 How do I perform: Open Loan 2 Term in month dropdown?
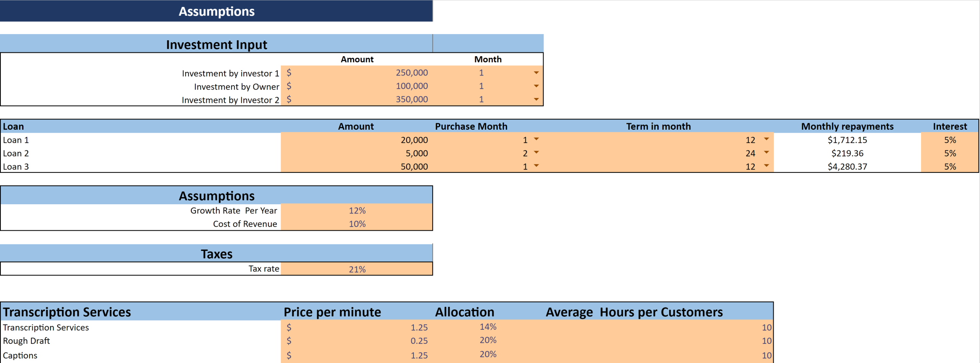[x=766, y=153]
